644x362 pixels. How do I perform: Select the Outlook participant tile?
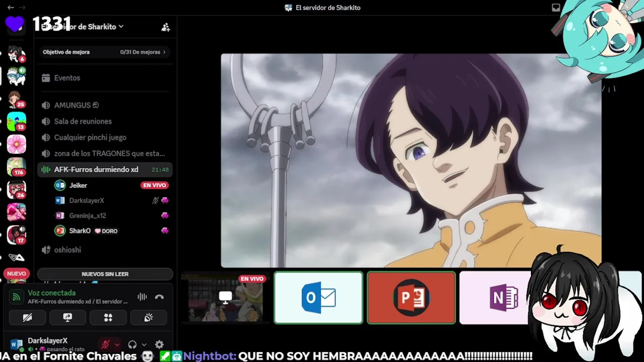pos(318,298)
